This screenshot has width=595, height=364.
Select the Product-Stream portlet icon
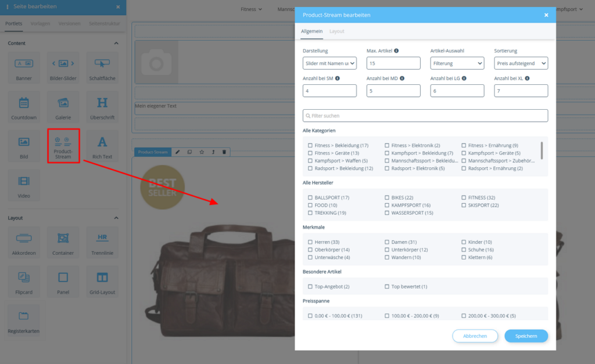(x=63, y=146)
